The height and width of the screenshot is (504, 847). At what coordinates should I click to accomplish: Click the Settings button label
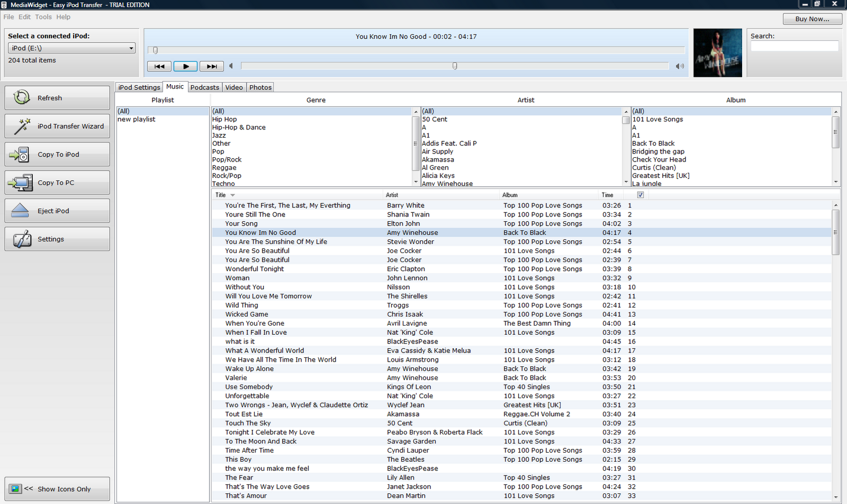(x=51, y=239)
